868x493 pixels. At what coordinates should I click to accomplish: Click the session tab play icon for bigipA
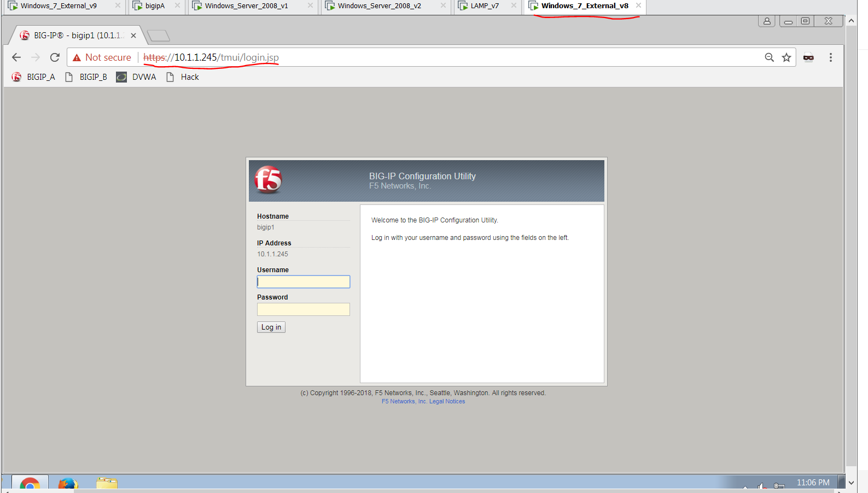pos(137,6)
